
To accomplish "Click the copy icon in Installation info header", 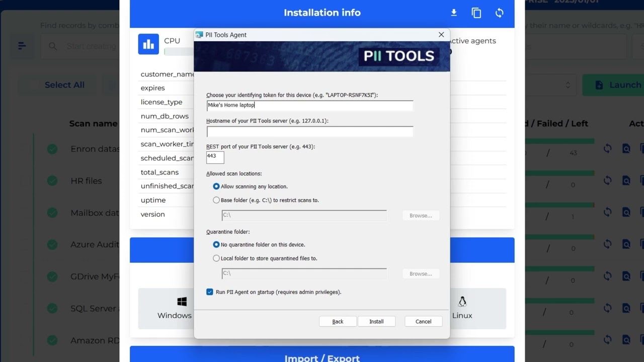I will point(476,13).
